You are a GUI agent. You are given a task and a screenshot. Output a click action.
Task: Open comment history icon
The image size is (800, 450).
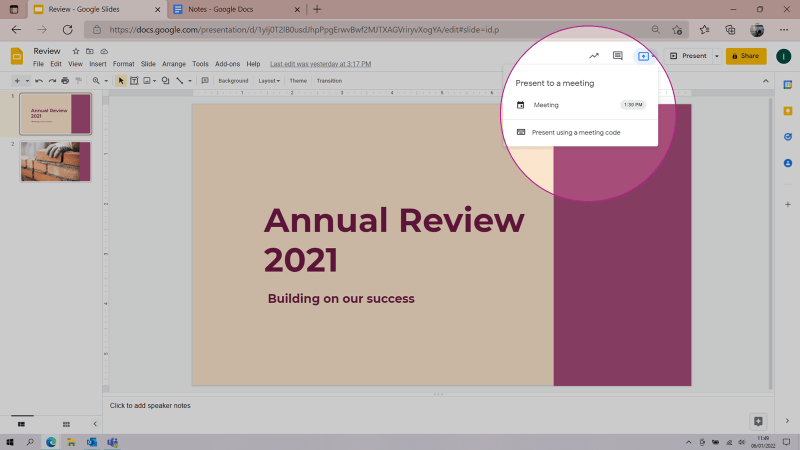618,56
